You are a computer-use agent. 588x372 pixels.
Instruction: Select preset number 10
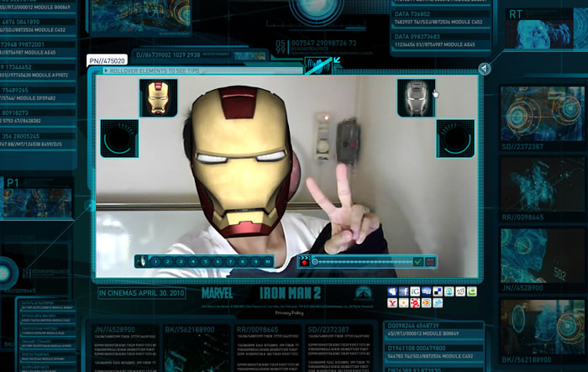coord(268,262)
